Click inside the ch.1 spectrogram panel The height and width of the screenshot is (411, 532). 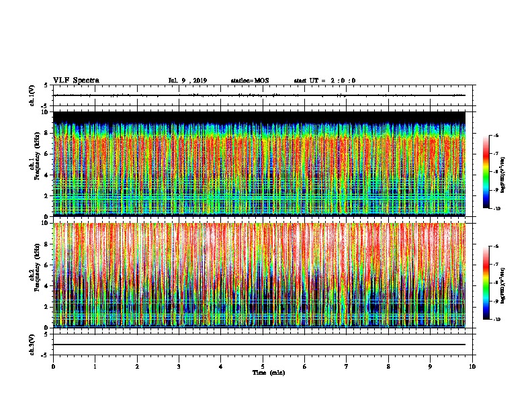click(x=259, y=164)
